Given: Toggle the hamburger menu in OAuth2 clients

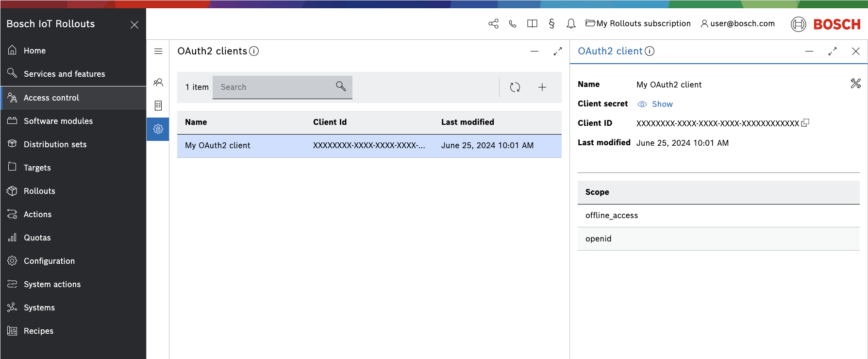Looking at the screenshot, I should pyautogui.click(x=158, y=51).
